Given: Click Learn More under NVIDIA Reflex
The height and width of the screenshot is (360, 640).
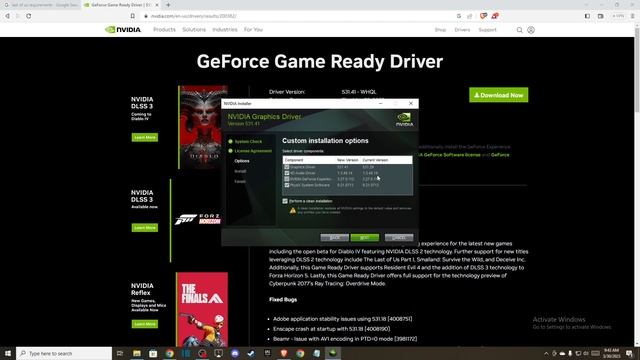Looking at the screenshot, I should (x=144, y=324).
